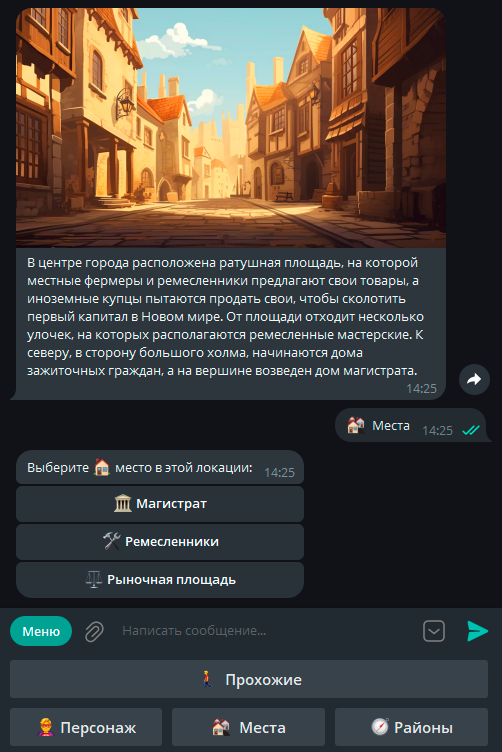
Task: Click the scales icon on Рыночная площадь
Action: click(93, 579)
